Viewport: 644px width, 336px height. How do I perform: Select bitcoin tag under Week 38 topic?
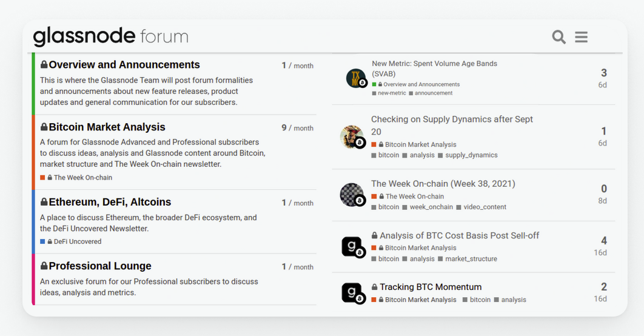tap(385, 207)
